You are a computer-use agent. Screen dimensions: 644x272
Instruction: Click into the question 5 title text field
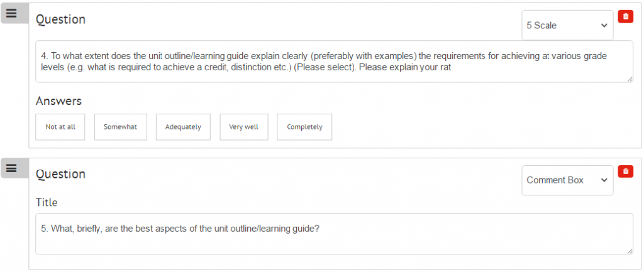click(335, 234)
